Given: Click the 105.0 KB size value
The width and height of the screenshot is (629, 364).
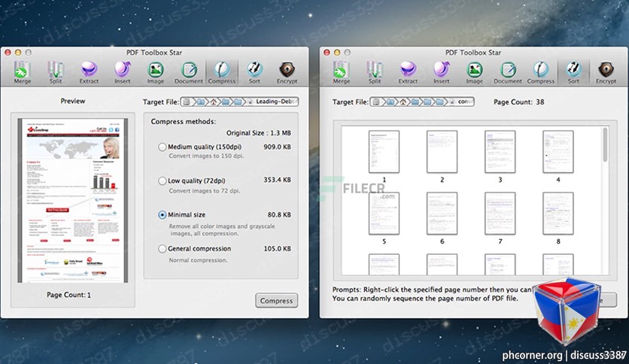Looking at the screenshot, I should pos(277,248).
